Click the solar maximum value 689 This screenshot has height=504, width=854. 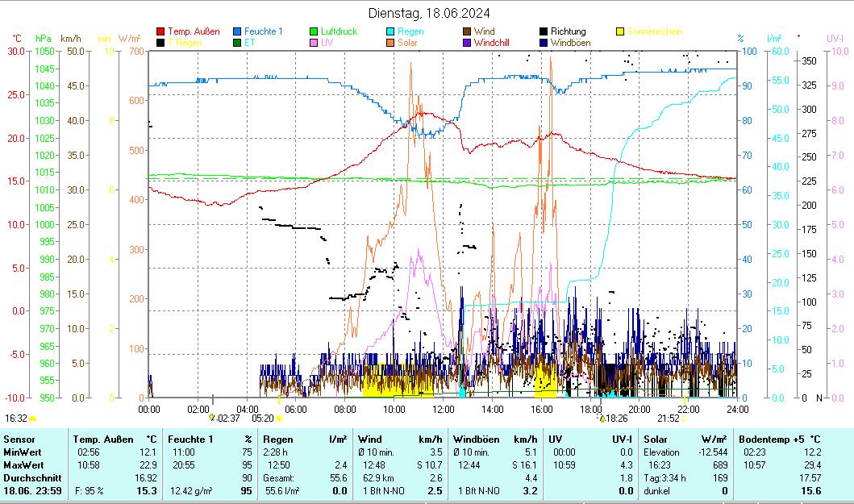[720, 465]
